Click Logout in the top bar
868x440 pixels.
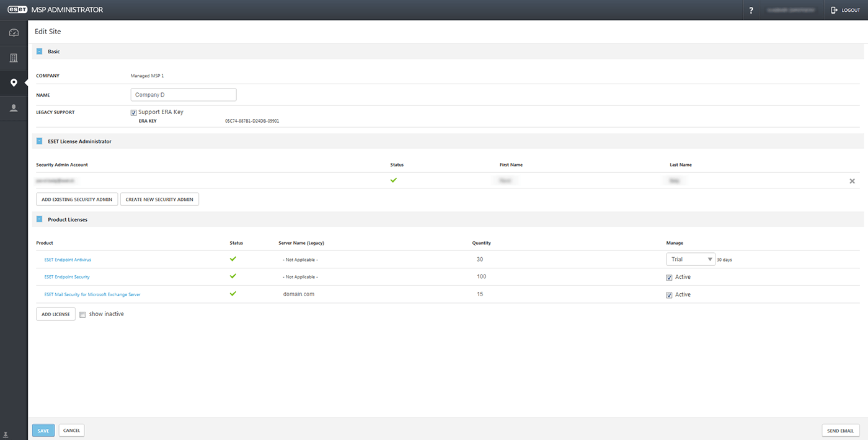point(846,11)
